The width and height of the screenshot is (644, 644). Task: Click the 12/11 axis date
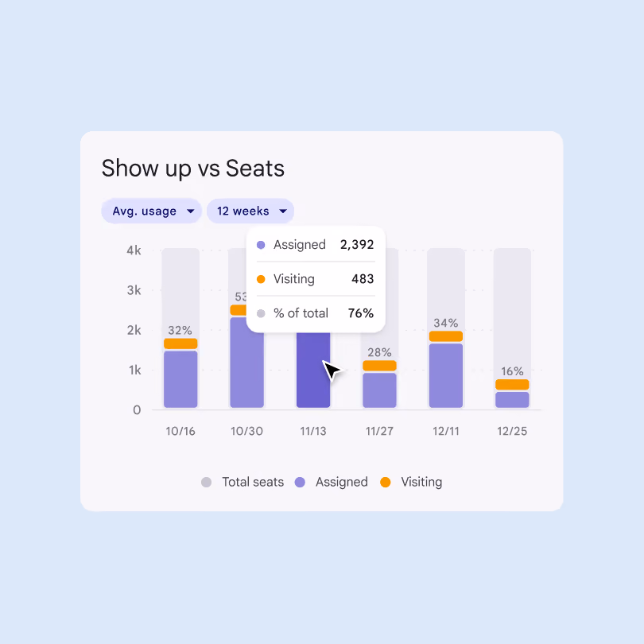pyautogui.click(x=445, y=431)
